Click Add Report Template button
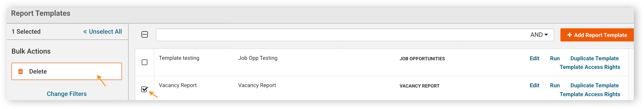This screenshot has height=109, width=644. (x=597, y=35)
